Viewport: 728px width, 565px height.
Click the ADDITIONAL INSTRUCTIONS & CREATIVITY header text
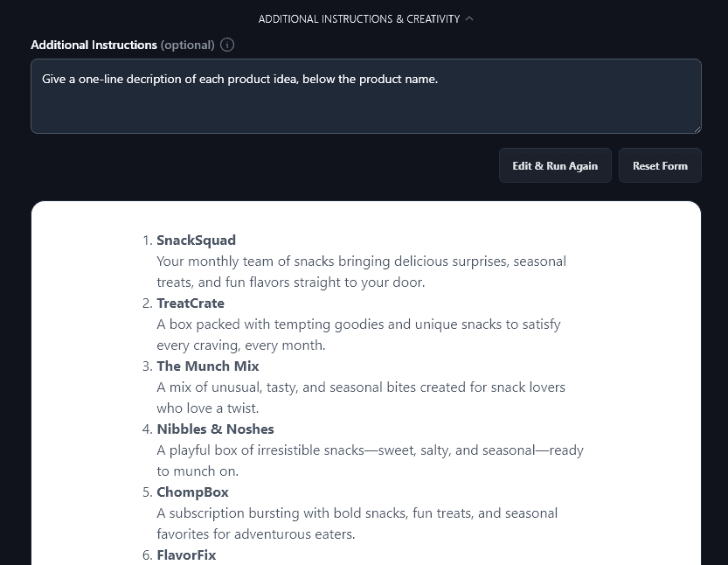click(358, 18)
